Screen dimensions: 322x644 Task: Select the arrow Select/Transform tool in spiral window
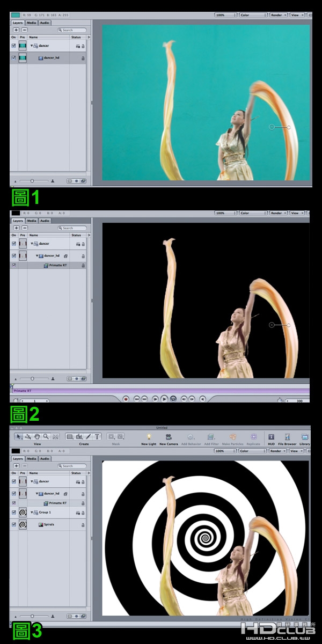(18, 437)
